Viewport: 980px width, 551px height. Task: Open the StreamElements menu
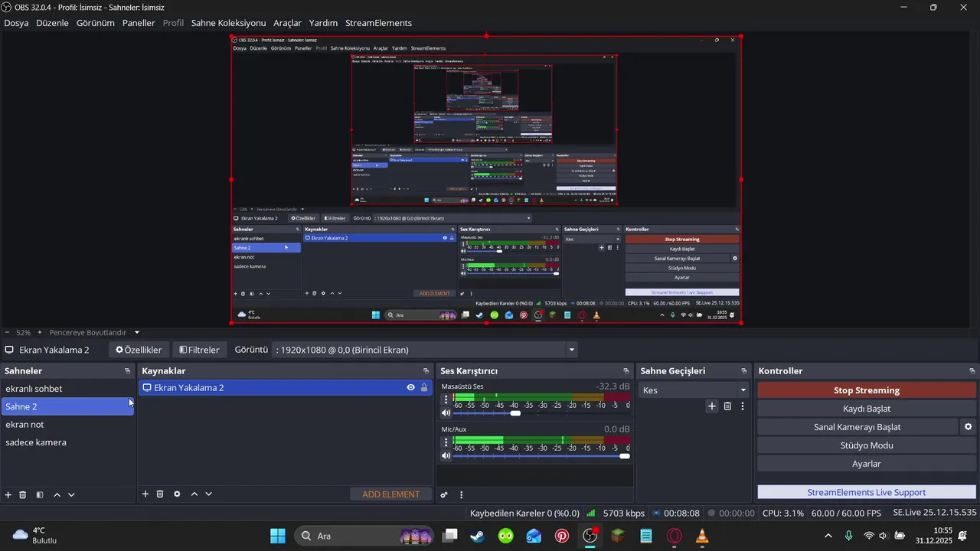coord(378,23)
